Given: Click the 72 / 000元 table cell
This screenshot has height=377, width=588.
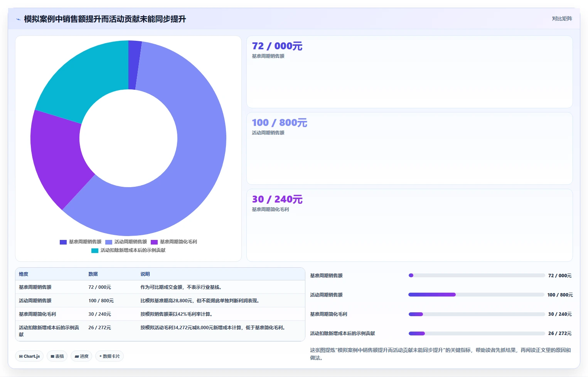Looking at the screenshot, I should [99, 287].
